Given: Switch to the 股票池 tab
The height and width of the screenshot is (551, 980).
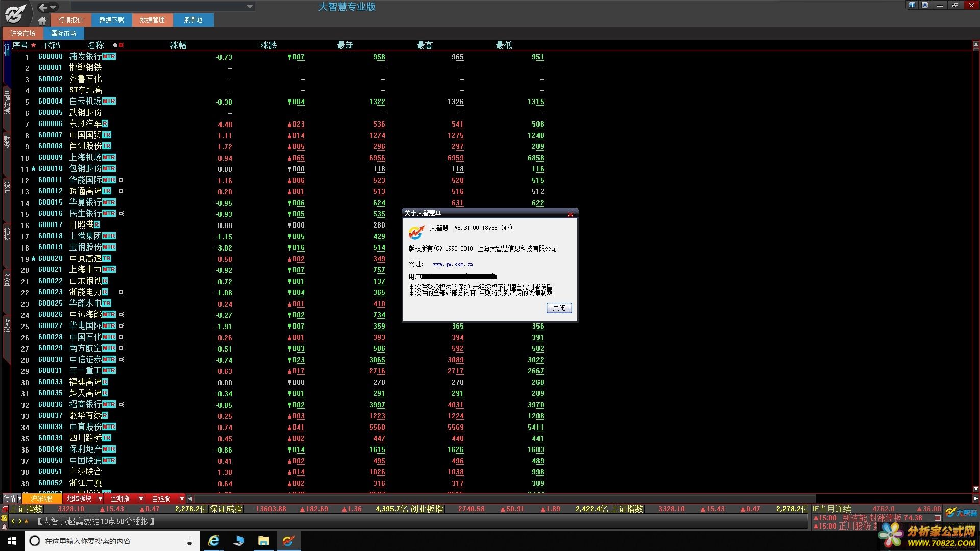Looking at the screenshot, I should click(x=193, y=20).
